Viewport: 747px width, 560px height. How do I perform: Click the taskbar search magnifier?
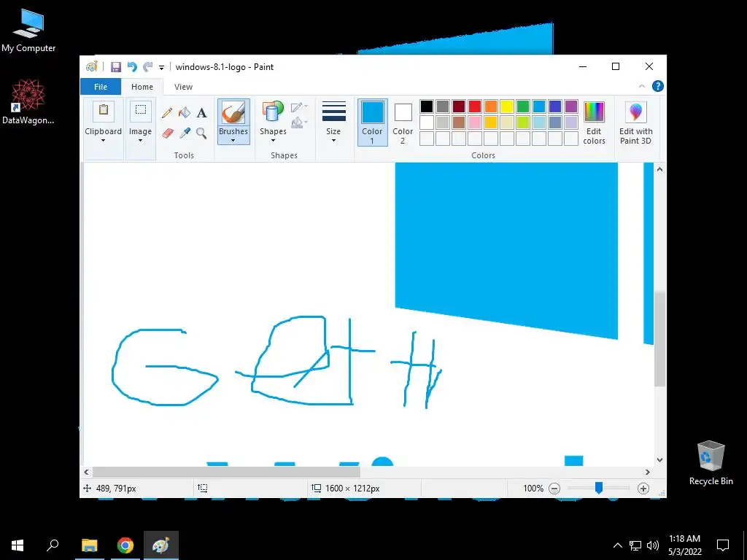pos(53,545)
